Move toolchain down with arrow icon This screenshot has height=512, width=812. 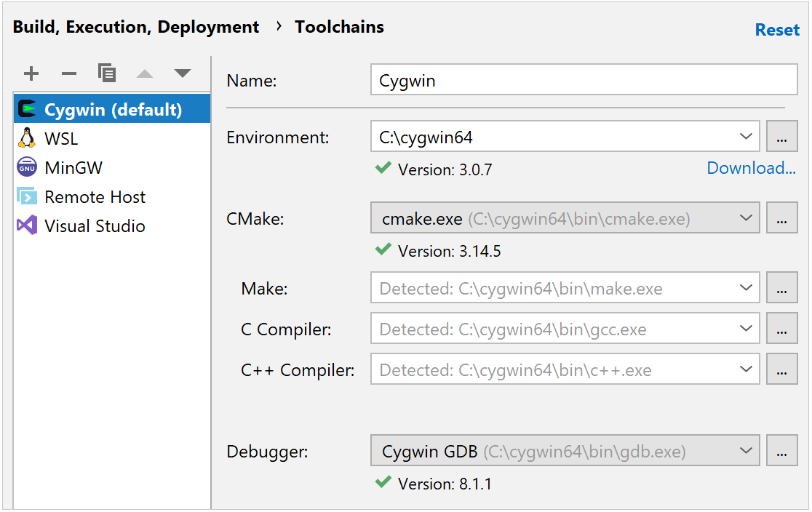coord(183,73)
